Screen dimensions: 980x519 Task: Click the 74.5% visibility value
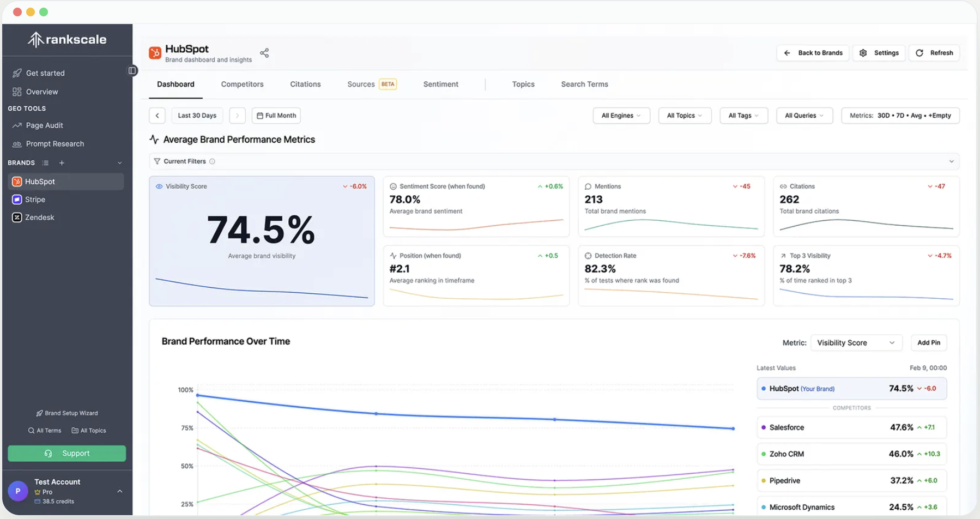coord(261,230)
